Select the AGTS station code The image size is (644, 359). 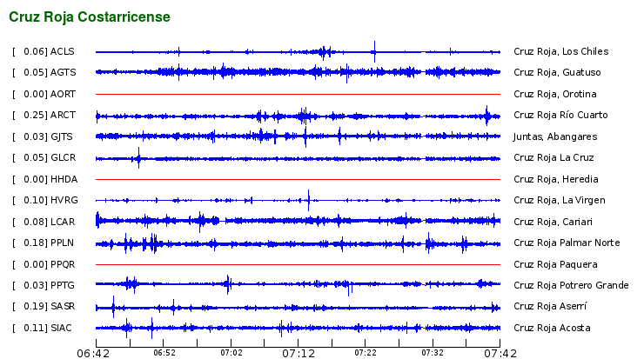[x=64, y=72]
